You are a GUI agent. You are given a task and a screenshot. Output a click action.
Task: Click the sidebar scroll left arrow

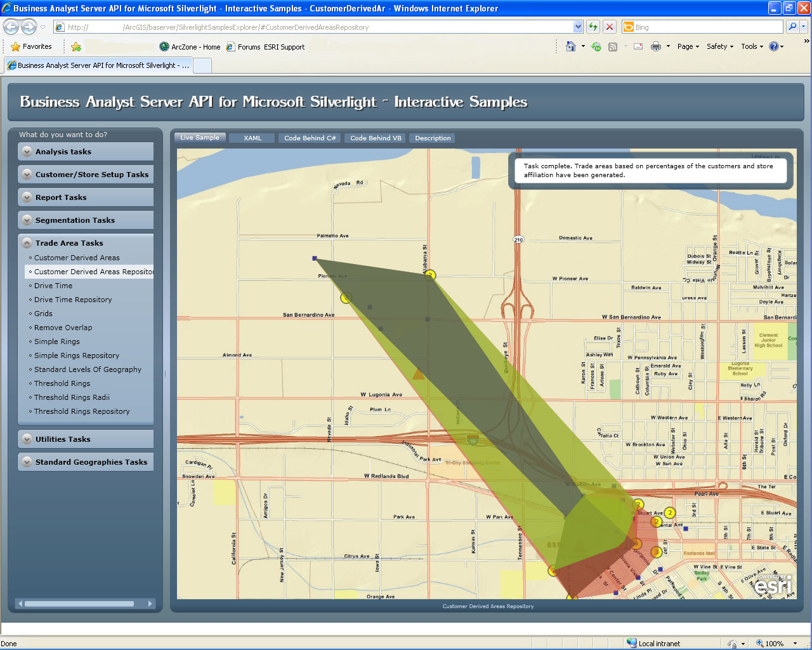click(20, 604)
